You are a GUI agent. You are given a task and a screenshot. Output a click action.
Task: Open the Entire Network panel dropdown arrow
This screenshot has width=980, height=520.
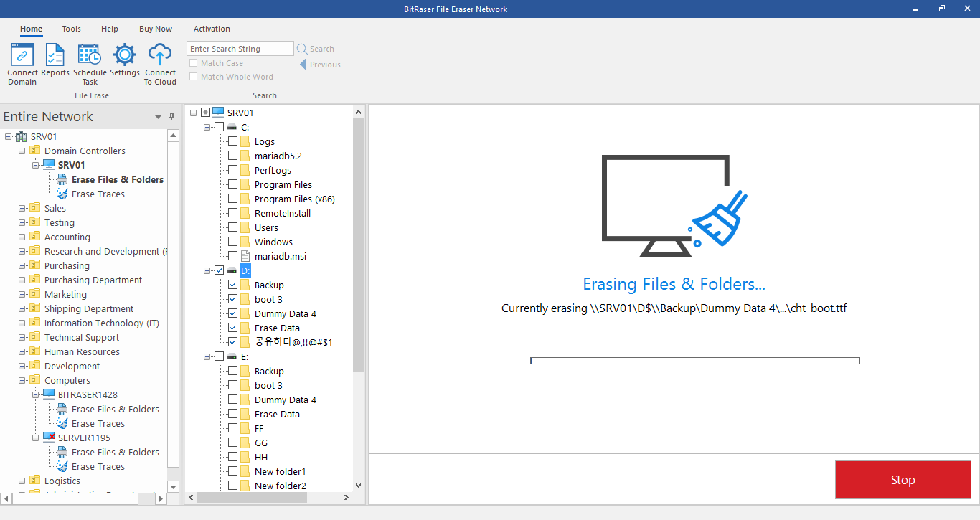click(x=159, y=117)
